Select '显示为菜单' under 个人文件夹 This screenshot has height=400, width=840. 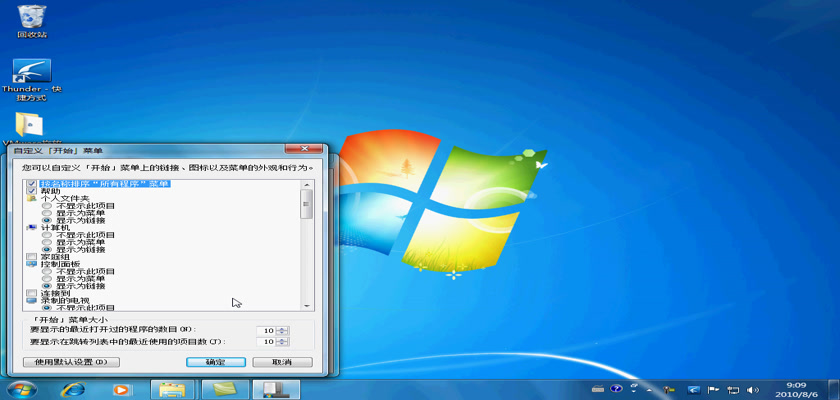click(46, 213)
